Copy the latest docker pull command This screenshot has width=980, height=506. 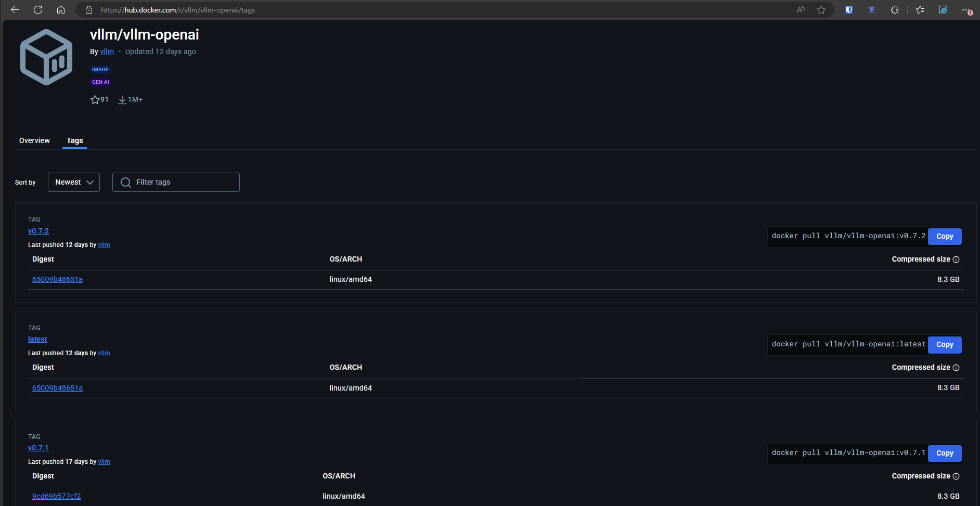(x=945, y=345)
